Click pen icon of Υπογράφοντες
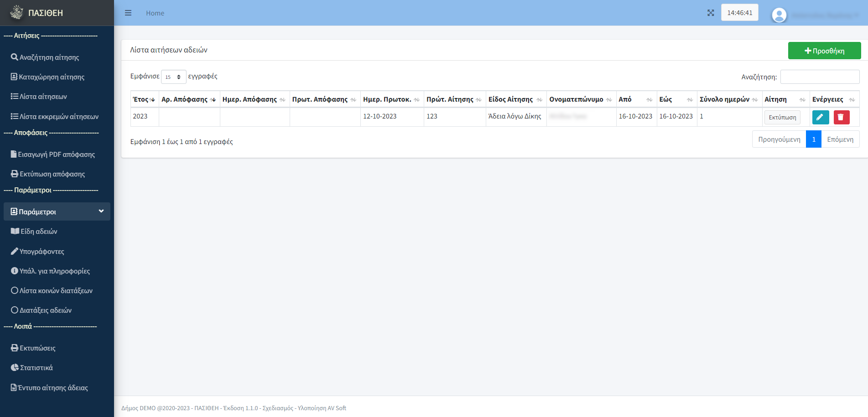The height and width of the screenshot is (417, 868). (x=15, y=251)
